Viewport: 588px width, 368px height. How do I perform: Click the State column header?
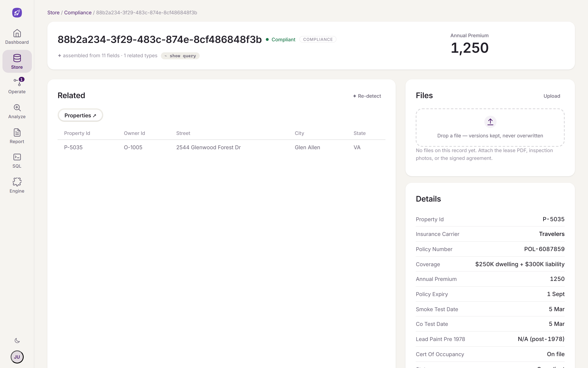coord(359,133)
